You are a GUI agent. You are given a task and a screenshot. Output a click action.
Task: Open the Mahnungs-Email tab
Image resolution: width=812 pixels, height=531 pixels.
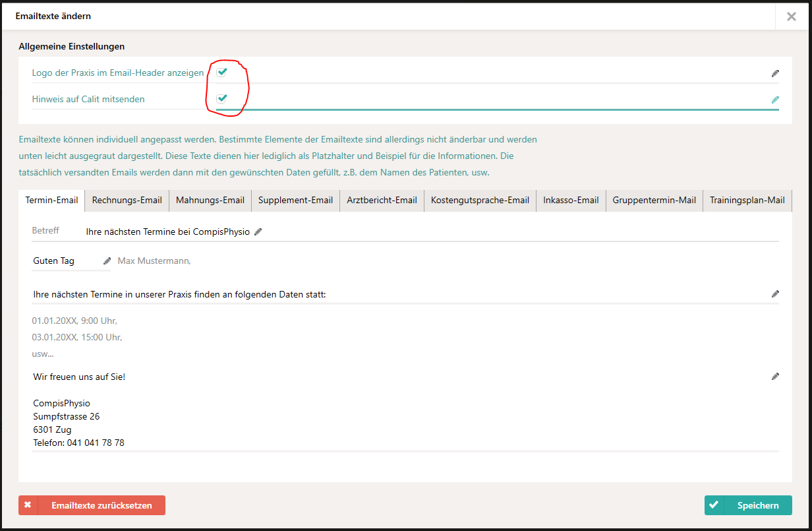pyautogui.click(x=210, y=201)
